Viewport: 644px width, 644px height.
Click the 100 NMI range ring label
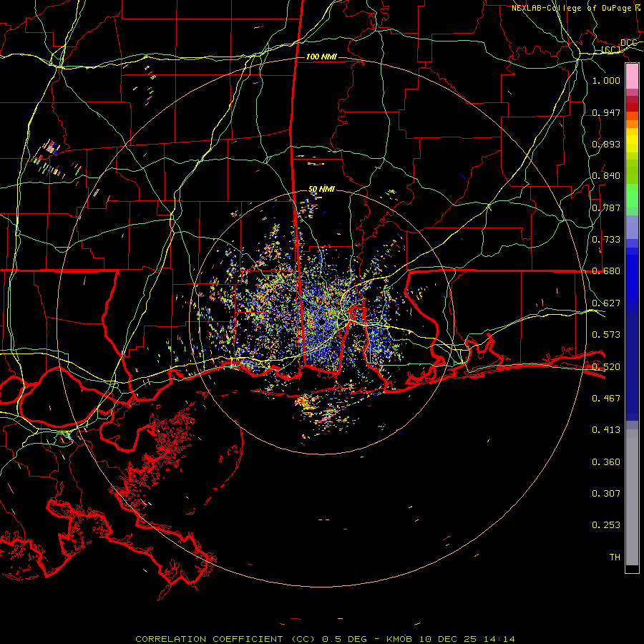[321, 57]
